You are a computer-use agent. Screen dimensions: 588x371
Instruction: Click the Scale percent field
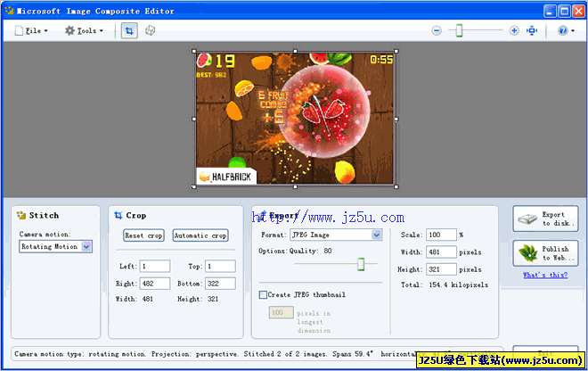(x=441, y=235)
